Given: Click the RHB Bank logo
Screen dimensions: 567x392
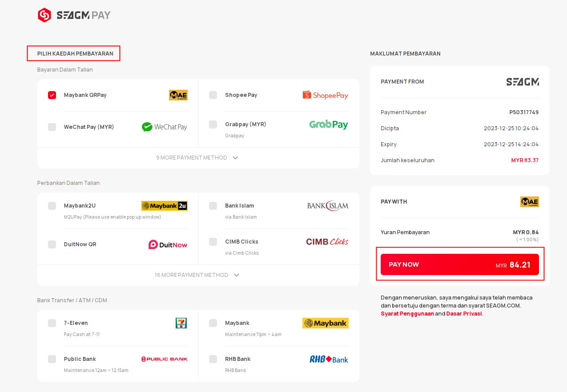Looking at the screenshot, I should tap(329, 359).
